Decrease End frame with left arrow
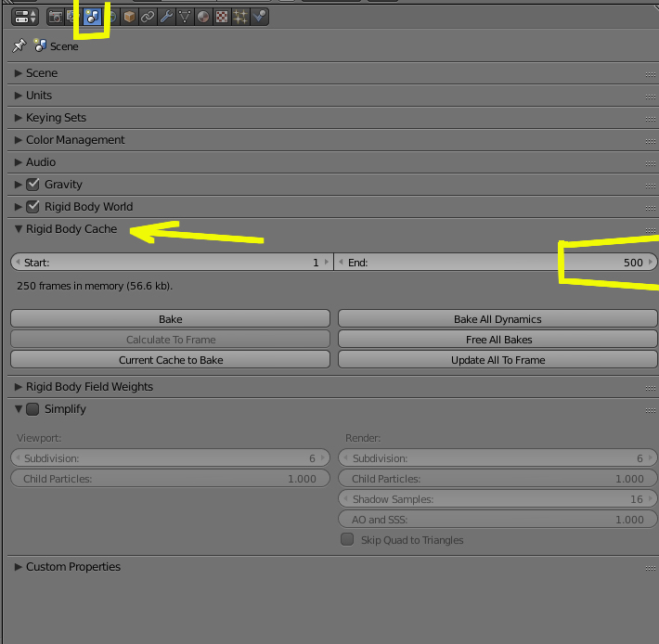Screen dimensions: 659x644 pyautogui.click(x=341, y=262)
